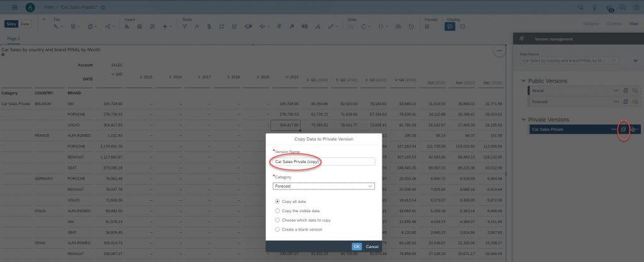Pin the Version management panel
The image size is (644, 262).
(x=522, y=38)
